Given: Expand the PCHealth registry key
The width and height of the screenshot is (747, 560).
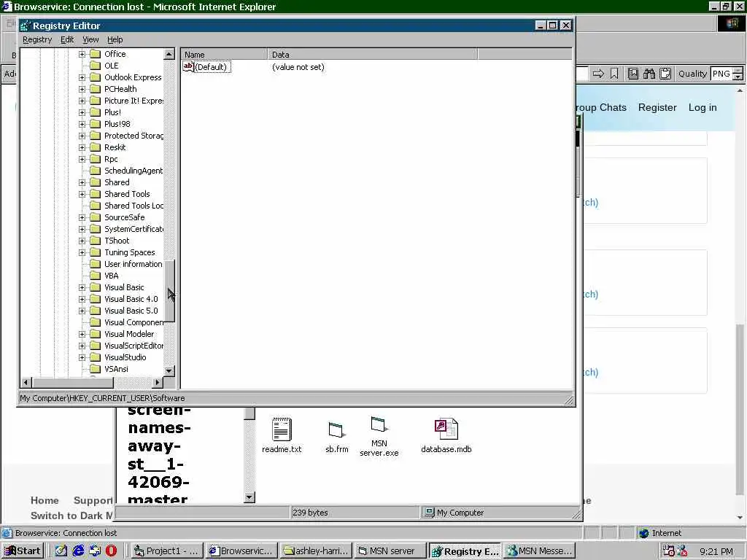Looking at the screenshot, I should pos(82,89).
